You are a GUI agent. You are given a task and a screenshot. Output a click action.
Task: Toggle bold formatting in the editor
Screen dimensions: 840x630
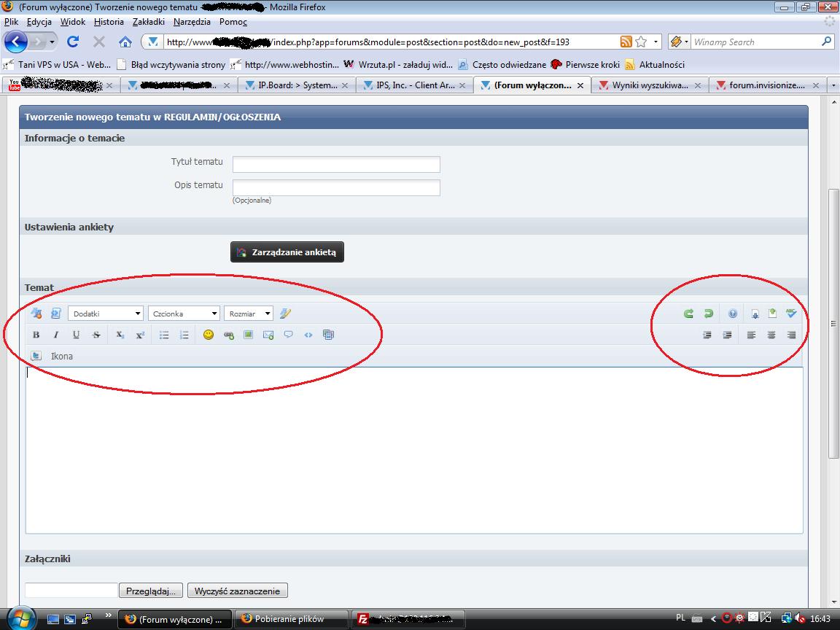point(36,335)
